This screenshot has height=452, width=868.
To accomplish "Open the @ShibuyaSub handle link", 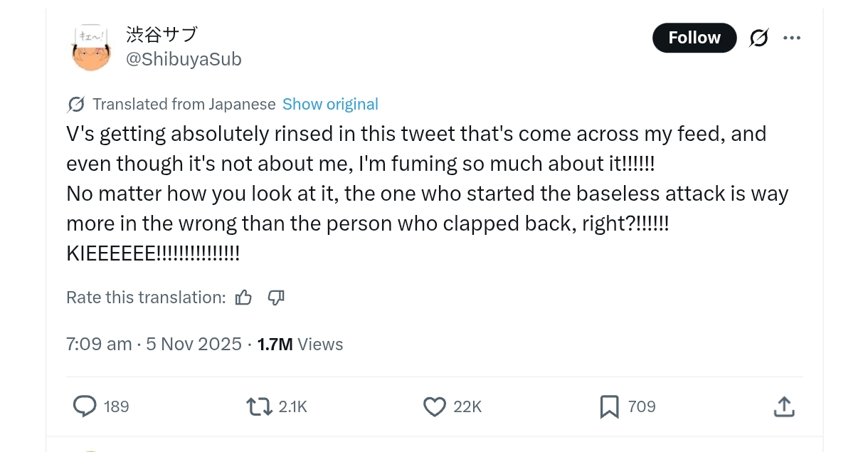I will coord(184,60).
